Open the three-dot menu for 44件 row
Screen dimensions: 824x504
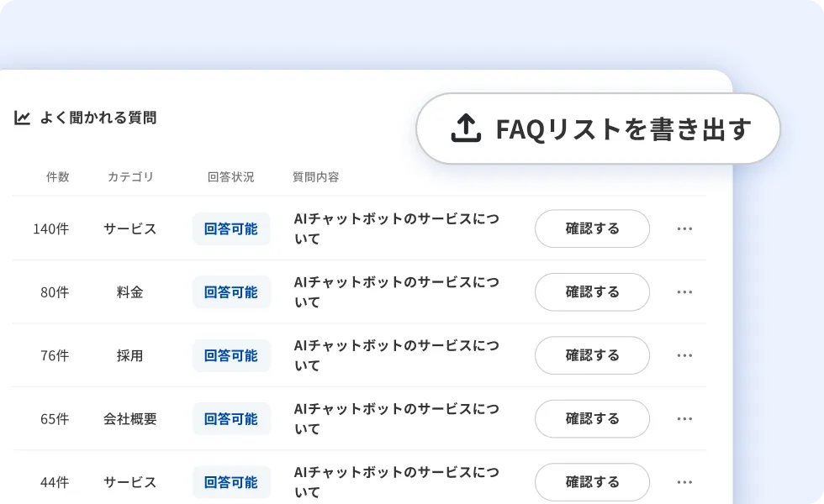tap(684, 482)
